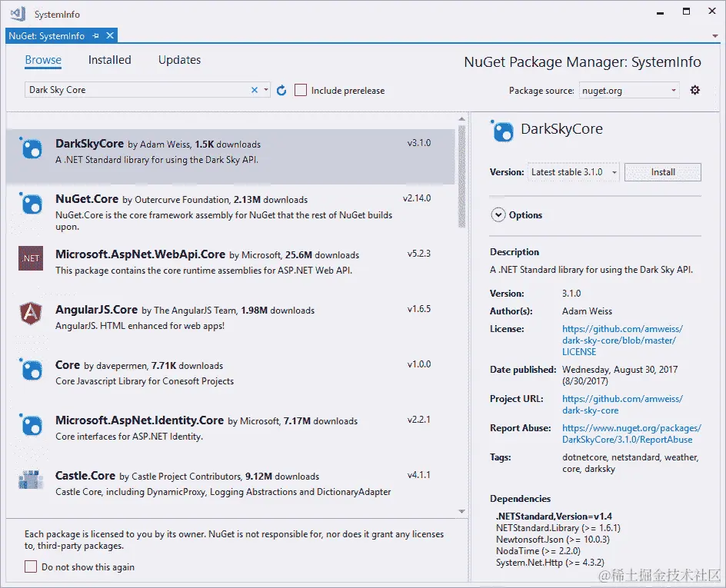Viewport: 726px width, 588px height.
Task: Click the package list scroll up arrow
Action: coord(461,119)
